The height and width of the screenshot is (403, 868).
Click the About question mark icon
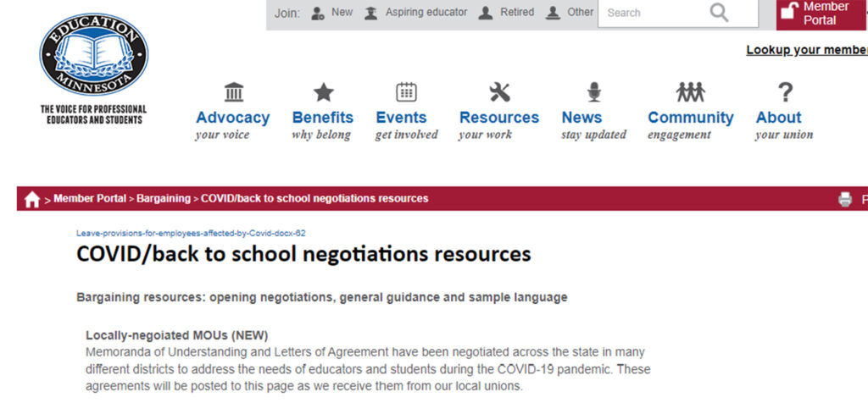click(785, 92)
